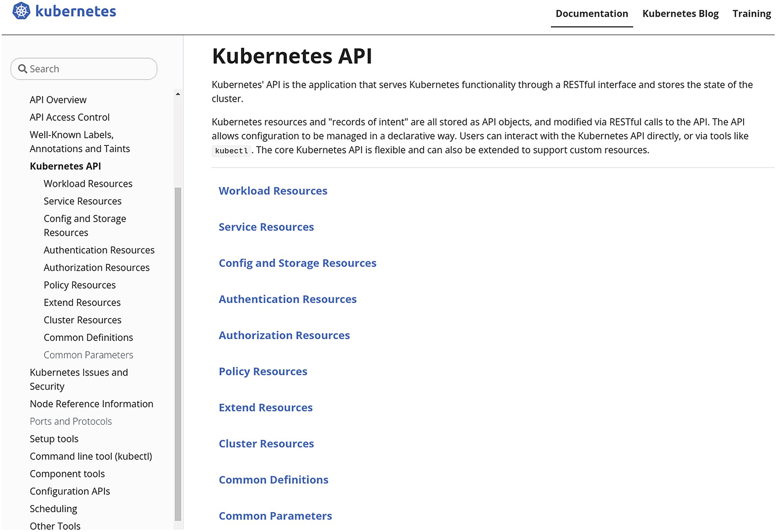Follow the Authentication Resources heading link

(x=287, y=299)
